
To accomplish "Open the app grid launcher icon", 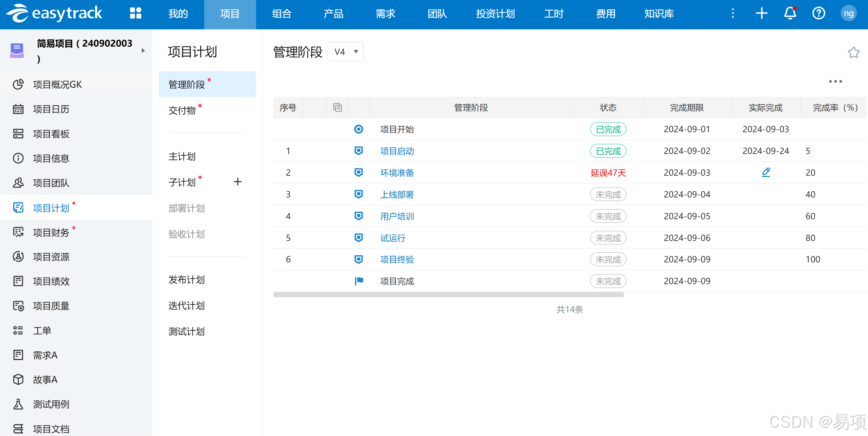I will tap(135, 13).
